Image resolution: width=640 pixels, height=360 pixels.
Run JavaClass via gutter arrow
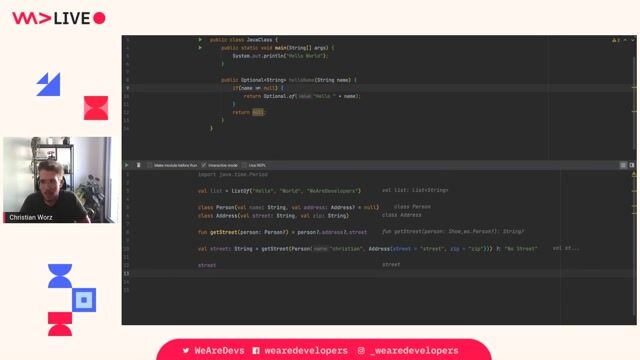point(200,40)
